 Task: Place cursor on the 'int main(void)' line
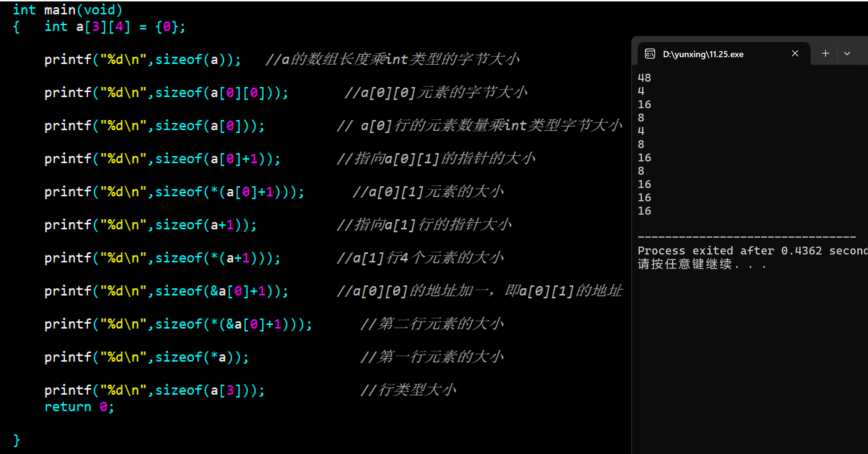[x=67, y=9]
